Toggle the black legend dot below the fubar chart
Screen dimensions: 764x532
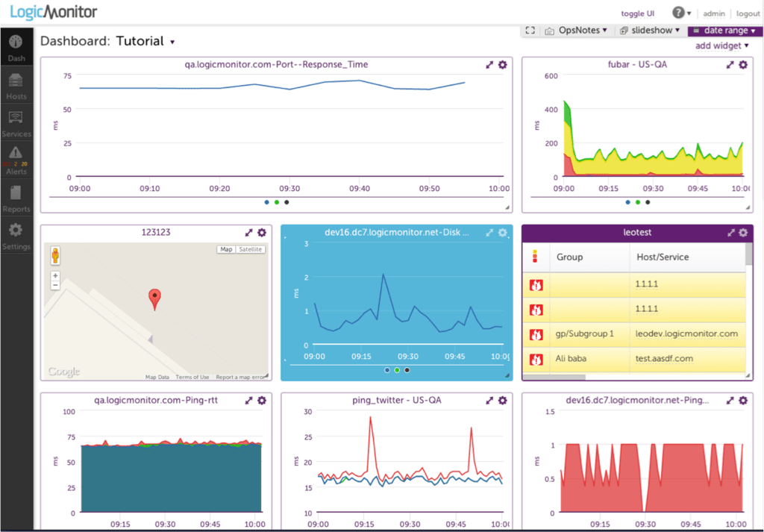point(648,202)
